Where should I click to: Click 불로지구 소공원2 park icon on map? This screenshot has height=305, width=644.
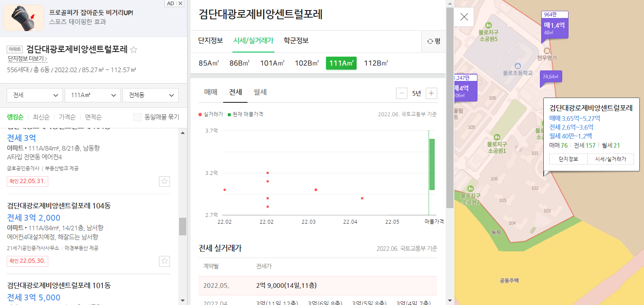coord(470,189)
